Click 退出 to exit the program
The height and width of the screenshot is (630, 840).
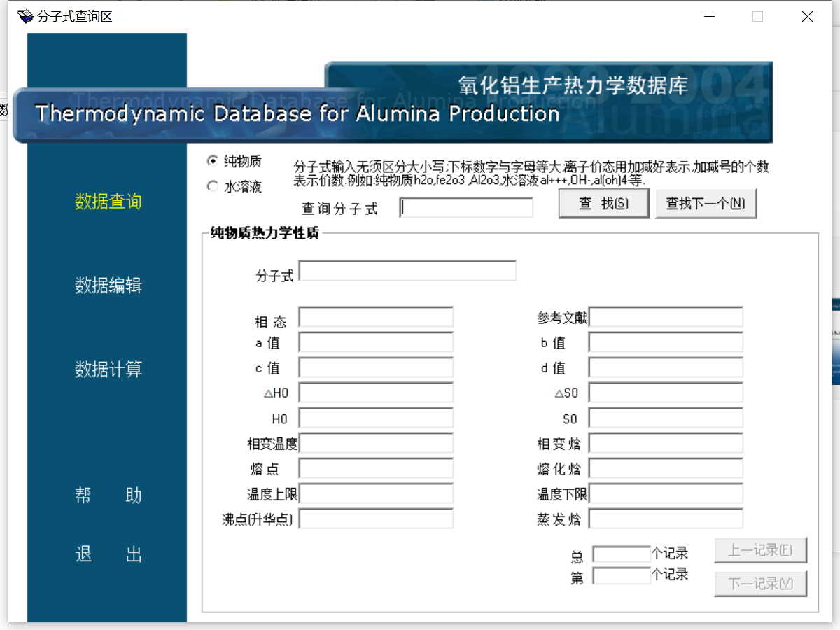tap(108, 555)
